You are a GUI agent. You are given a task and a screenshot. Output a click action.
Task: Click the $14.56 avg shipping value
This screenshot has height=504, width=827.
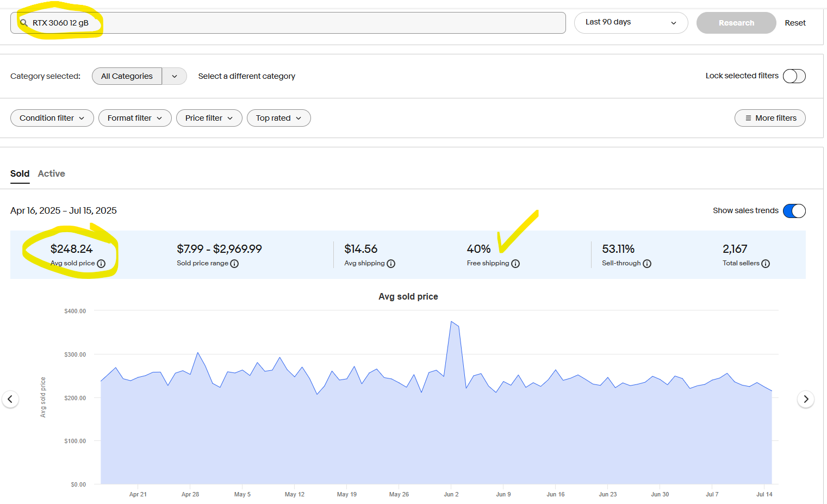click(361, 249)
